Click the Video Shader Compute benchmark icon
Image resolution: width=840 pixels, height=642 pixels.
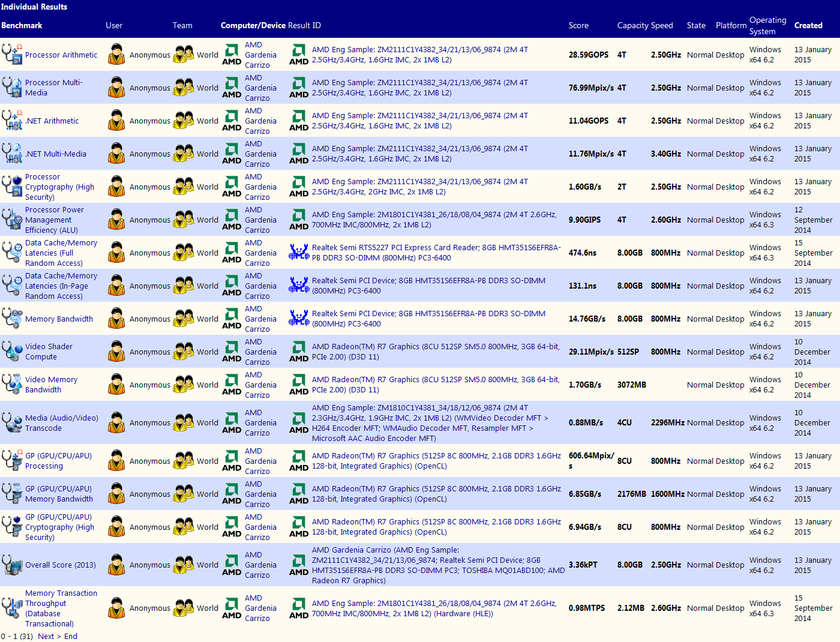(12, 351)
